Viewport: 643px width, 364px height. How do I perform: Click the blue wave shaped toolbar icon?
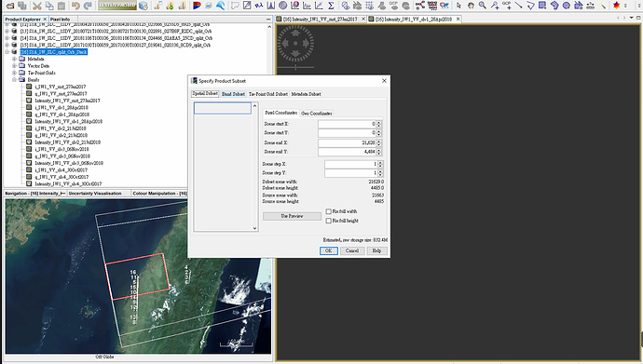221,6
